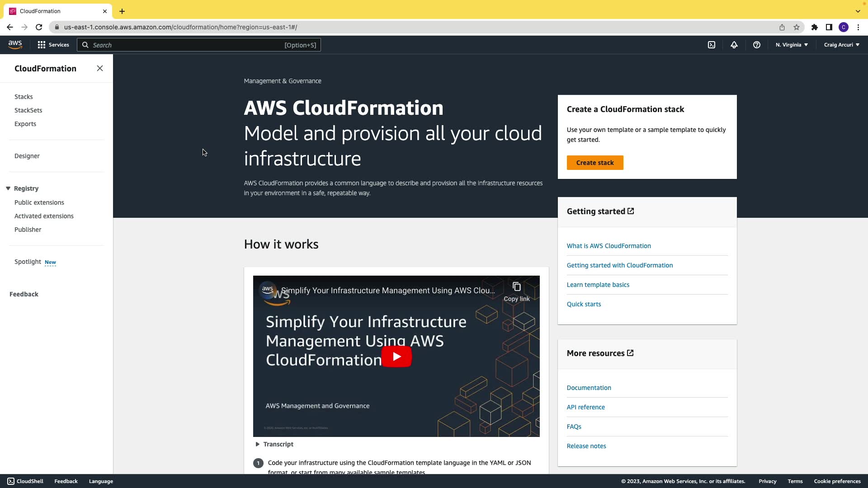This screenshot has width=868, height=488.
Task: Click the browser extensions puzzle icon
Action: pos(815,27)
